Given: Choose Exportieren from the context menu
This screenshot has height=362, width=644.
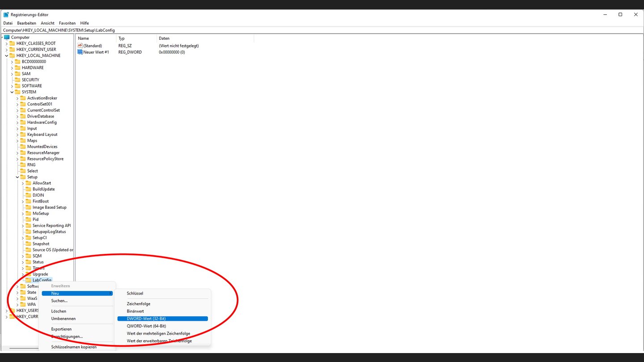Looking at the screenshot, I should point(60,328).
